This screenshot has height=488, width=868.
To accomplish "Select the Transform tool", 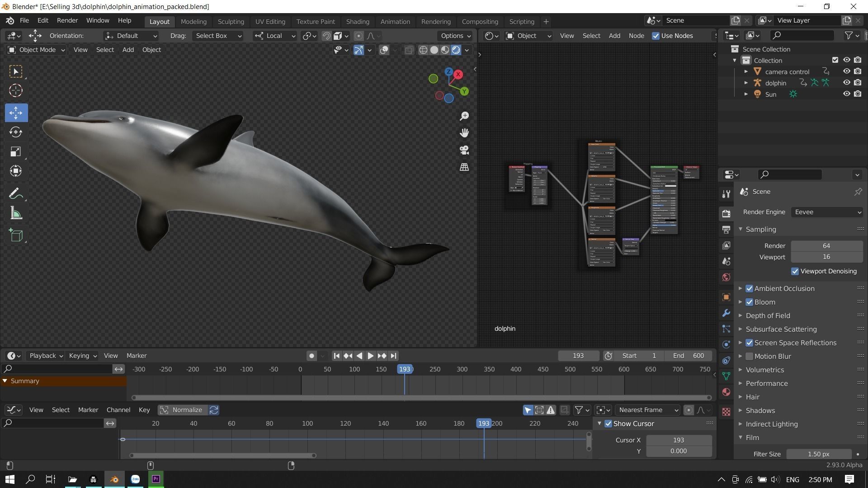I will click(x=16, y=171).
